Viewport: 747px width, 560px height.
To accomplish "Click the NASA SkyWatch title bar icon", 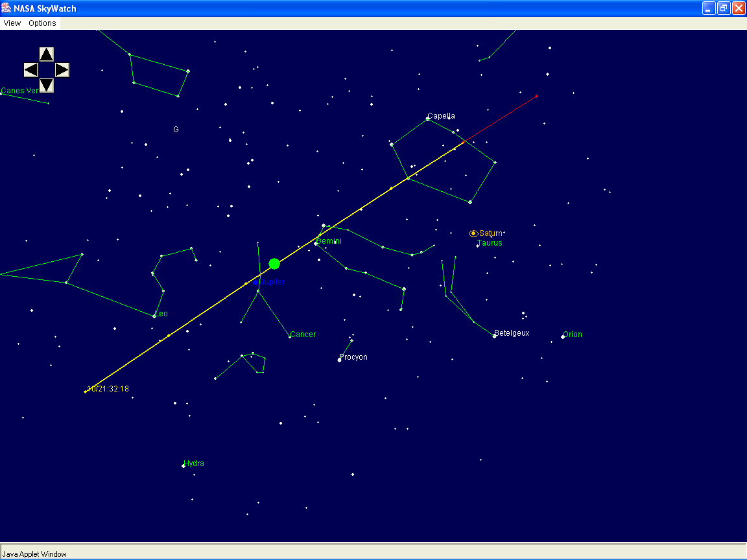I will tap(6, 8).
